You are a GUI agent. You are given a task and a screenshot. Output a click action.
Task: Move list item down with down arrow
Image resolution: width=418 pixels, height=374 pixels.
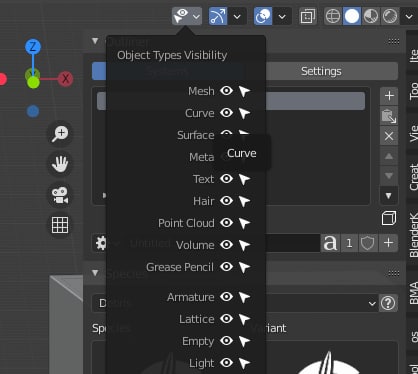(x=389, y=176)
